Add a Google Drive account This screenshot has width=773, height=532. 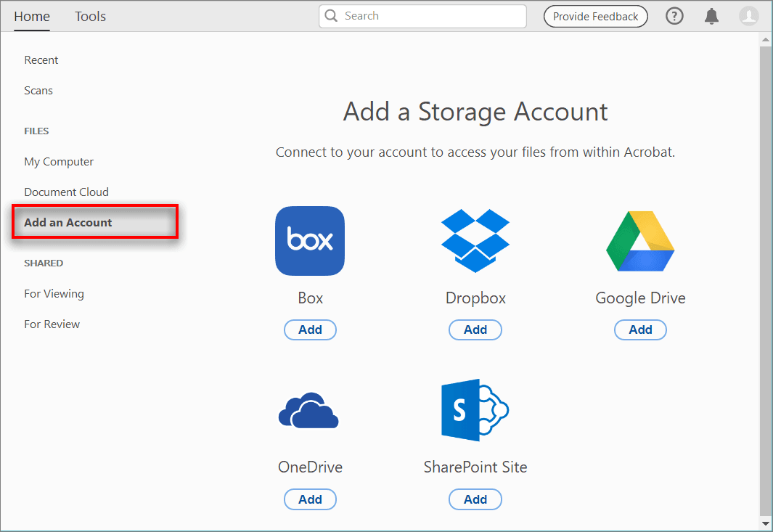tap(640, 330)
